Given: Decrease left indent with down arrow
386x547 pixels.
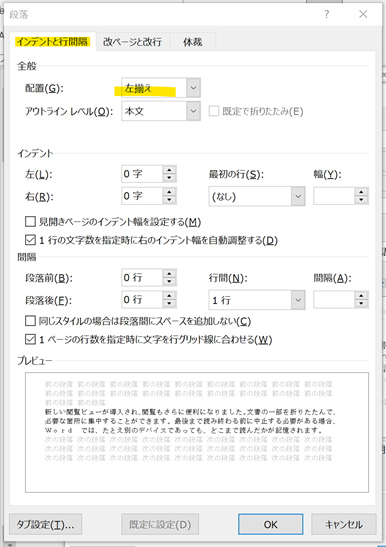Looking at the screenshot, I should click(169, 178).
